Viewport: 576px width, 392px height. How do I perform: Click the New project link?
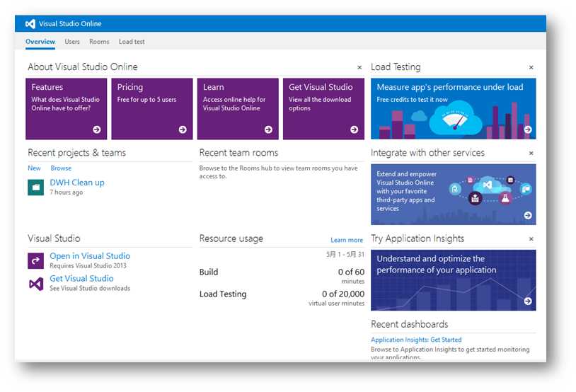click(x=34, y=168)
